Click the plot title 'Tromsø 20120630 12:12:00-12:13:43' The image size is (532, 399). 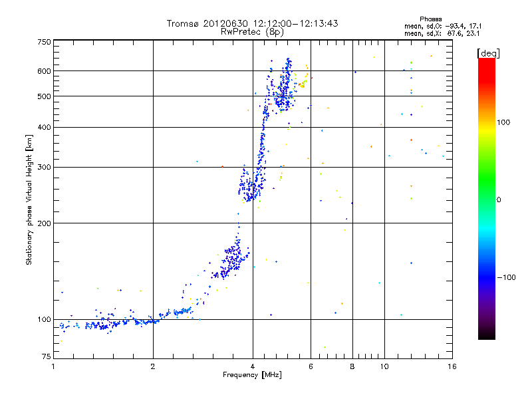[252, 23]
